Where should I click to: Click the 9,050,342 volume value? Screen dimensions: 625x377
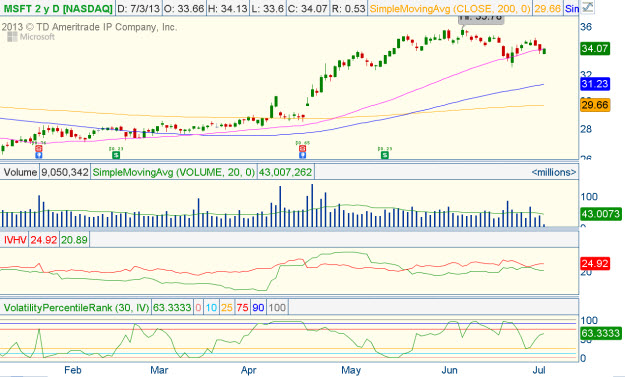(x=65, y=172)
